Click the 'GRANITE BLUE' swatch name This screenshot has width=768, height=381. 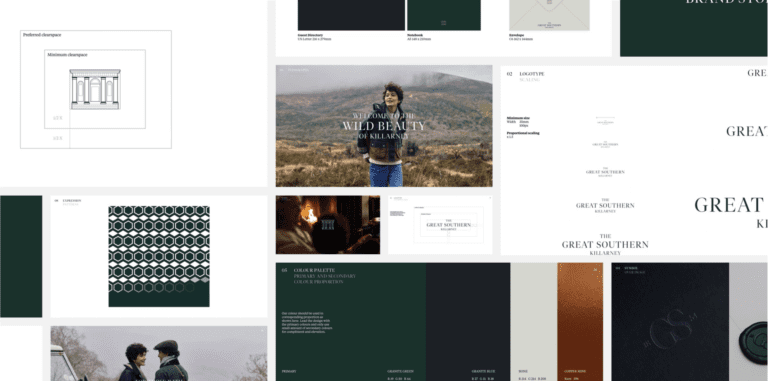pyautogui.click(x=483, y=372)
